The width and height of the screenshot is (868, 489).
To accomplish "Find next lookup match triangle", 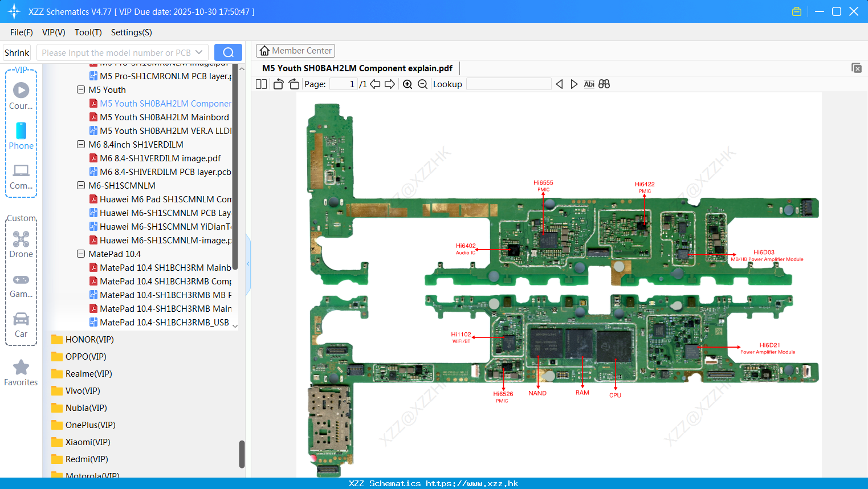I will coord(574,84).
